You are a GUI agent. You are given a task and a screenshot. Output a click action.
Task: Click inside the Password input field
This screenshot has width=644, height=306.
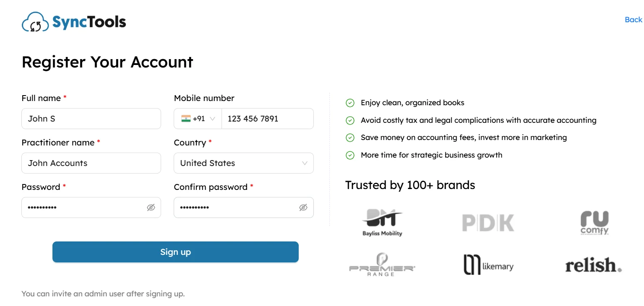[x=84, y=207]
